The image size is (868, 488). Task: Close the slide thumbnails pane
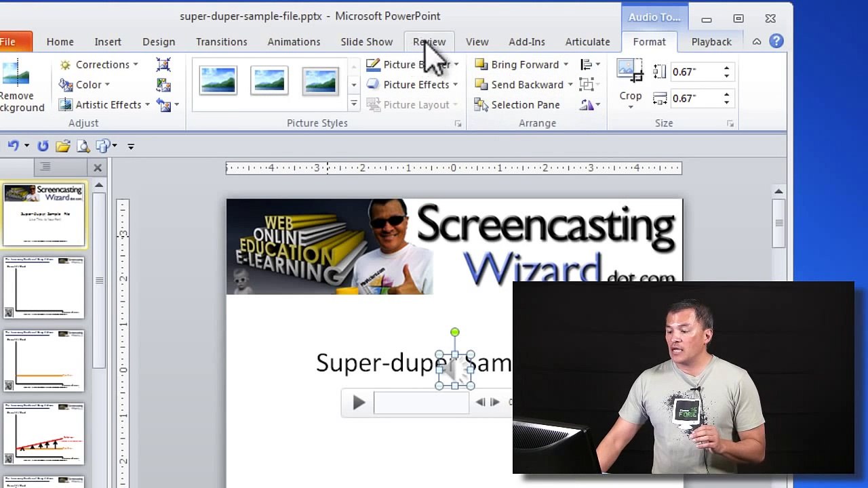(98, 167)
